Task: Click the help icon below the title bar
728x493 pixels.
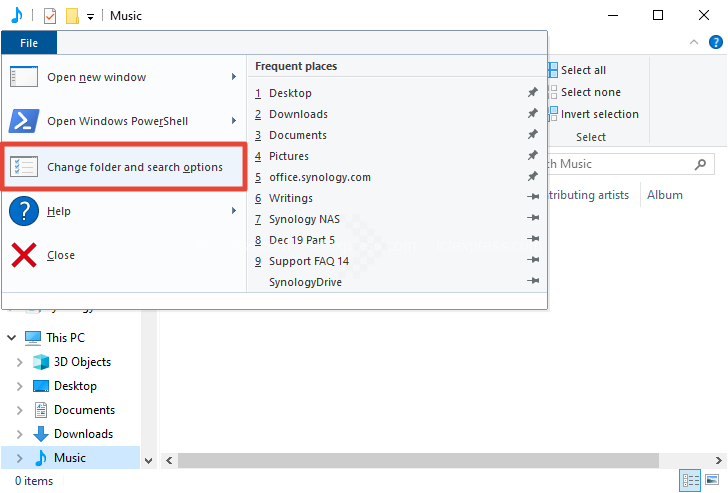Action: [x=716, y=42]
